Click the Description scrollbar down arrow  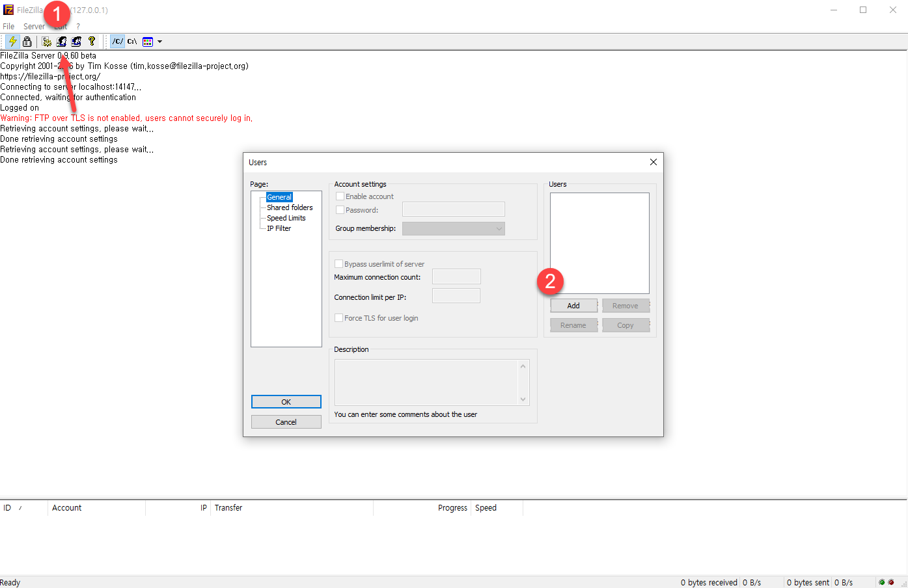coord(523,399)
